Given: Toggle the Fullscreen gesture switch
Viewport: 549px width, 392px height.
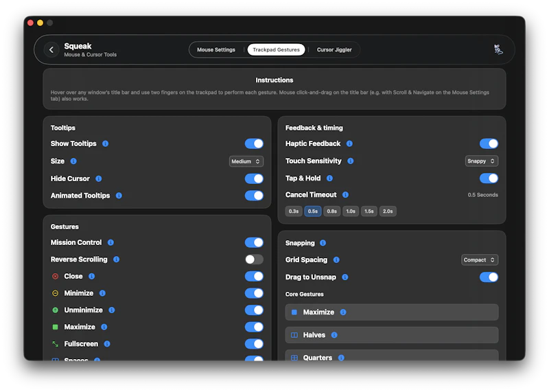Looking at the screenshot, I should coord(254,344).
